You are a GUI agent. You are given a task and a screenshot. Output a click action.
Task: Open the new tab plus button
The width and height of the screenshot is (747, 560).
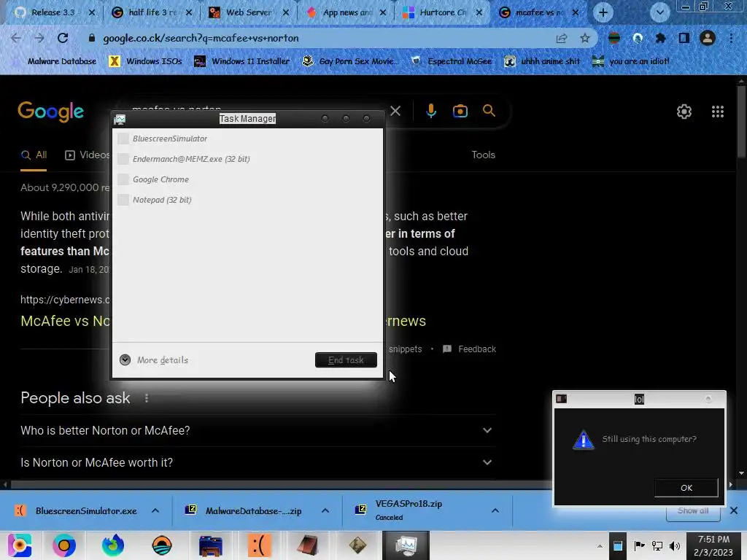click(x=603, y=13)
